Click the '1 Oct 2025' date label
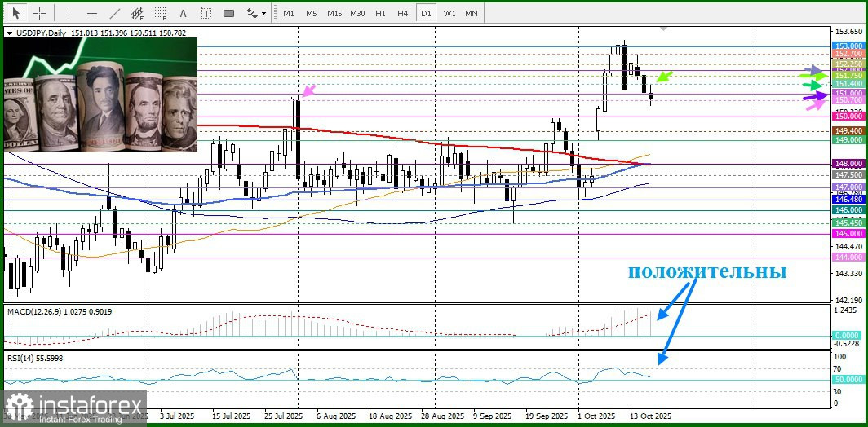Viewport: 868px width, 427px height. (596, 416)
